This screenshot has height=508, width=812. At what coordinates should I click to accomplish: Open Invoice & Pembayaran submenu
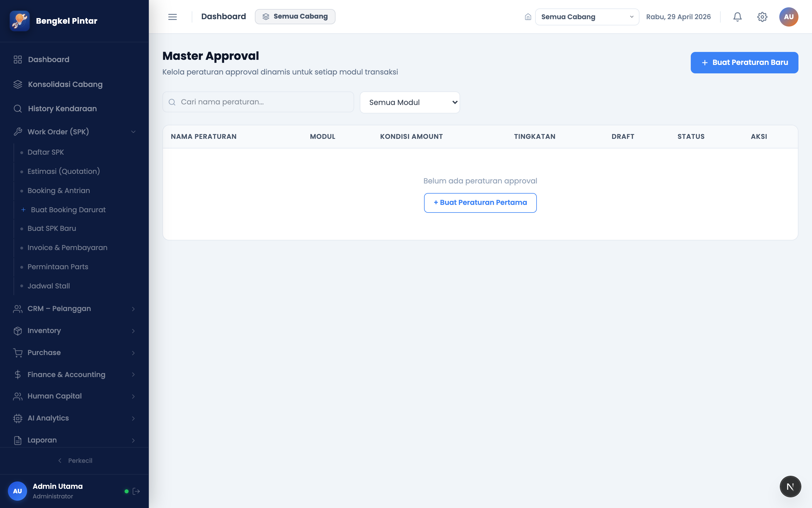[x=67, y=248]
